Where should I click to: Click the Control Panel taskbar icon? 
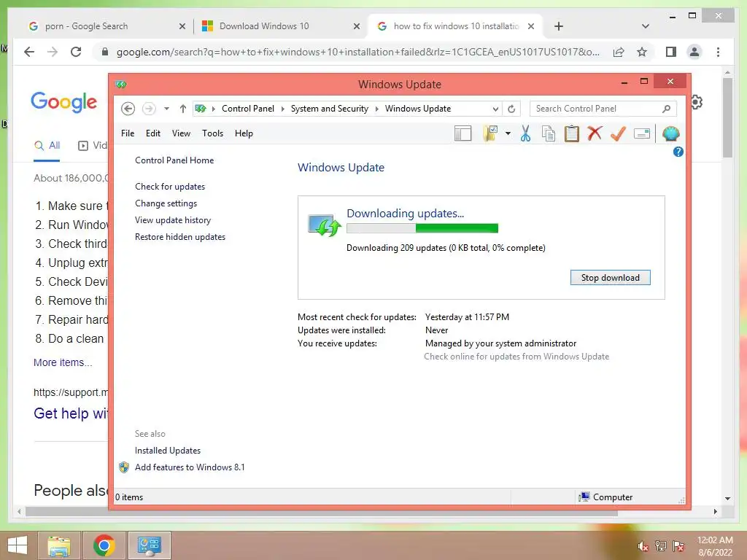tap(149, 545)
